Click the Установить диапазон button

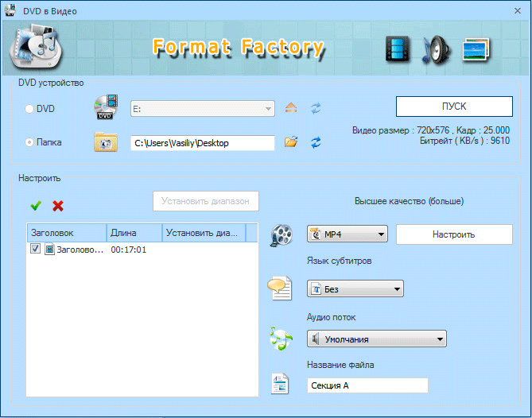coord(206,201)
